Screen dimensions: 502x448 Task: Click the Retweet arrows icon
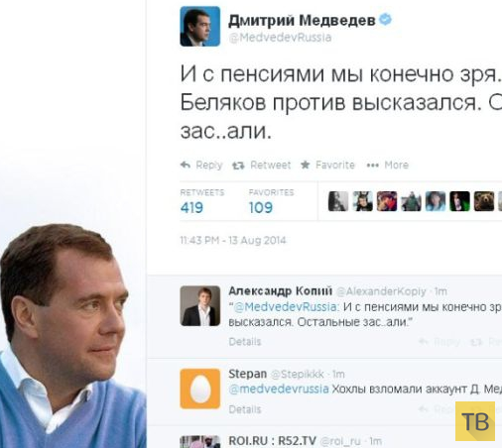coord(238,166)
